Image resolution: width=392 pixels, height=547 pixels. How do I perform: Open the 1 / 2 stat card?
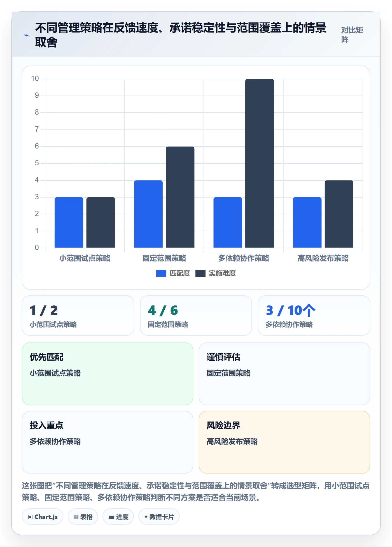(x=78, y=316)
